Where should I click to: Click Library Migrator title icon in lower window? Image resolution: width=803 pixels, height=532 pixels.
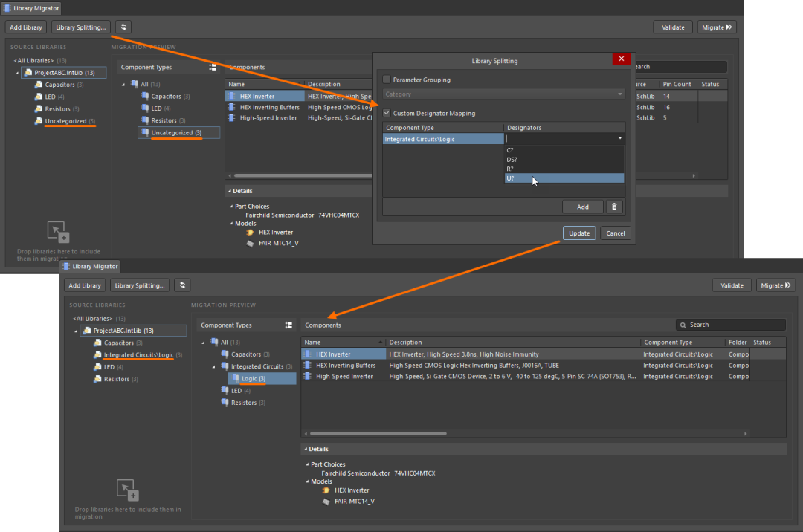[66, 267]
